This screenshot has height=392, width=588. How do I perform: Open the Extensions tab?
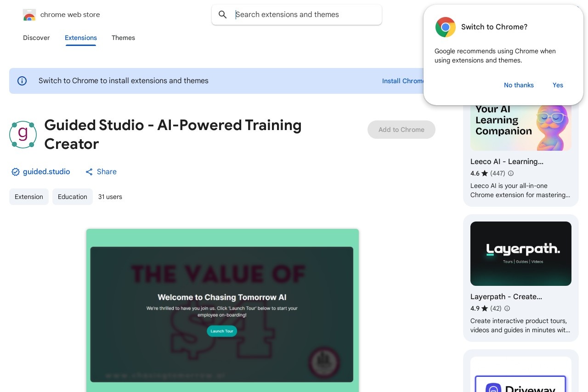(81, 38)
